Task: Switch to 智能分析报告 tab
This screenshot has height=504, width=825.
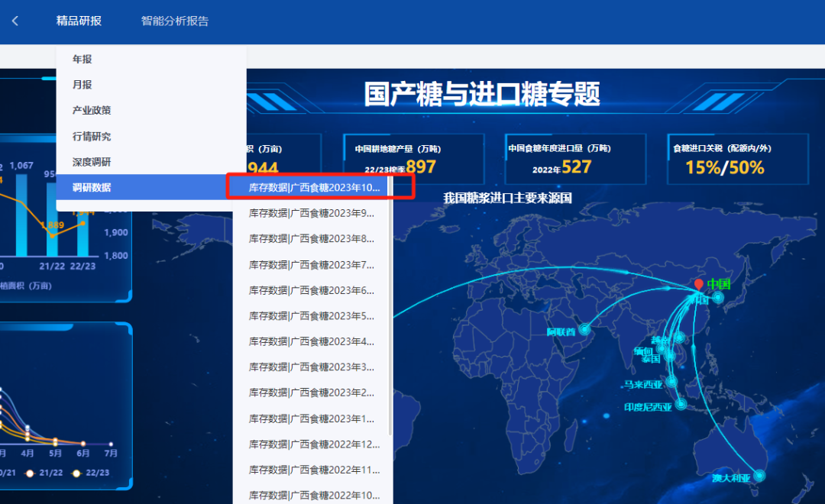Action: pos(175,21)
